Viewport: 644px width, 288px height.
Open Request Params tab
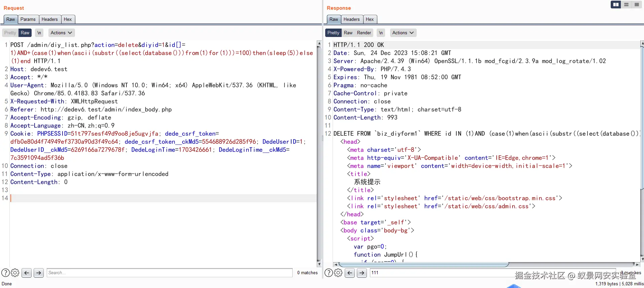(x=28, y=19)
